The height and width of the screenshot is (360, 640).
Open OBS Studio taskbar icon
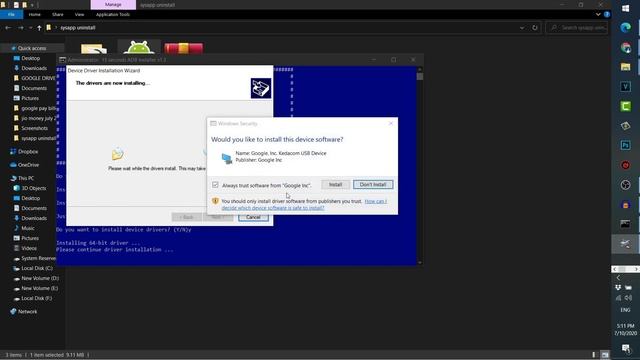[625, 185]
